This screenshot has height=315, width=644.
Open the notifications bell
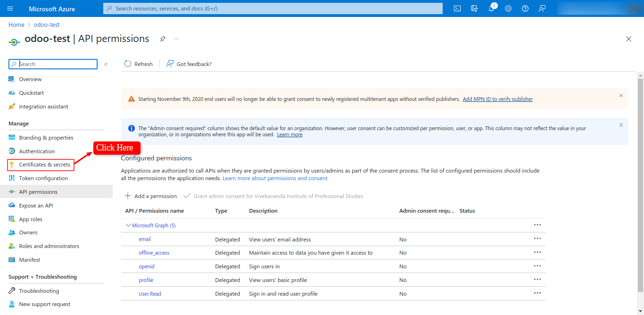492,8
